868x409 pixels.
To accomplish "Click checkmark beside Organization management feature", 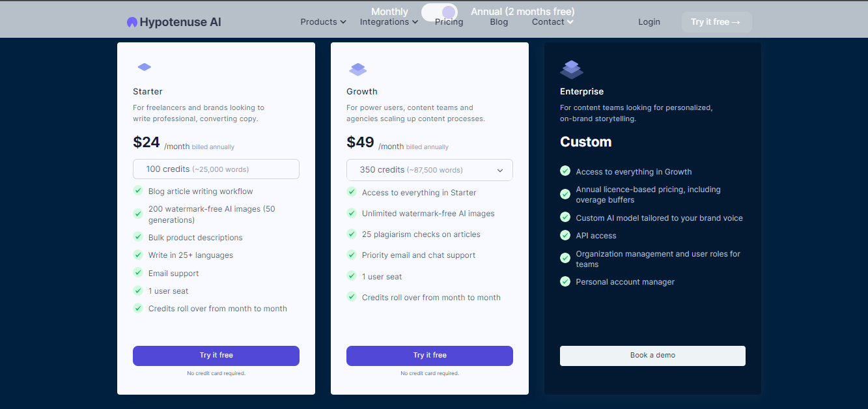I will (x=565, y=258).
